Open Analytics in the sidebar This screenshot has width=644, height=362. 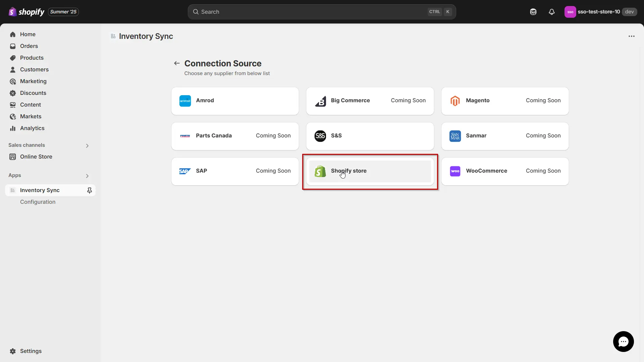(32, 128)
